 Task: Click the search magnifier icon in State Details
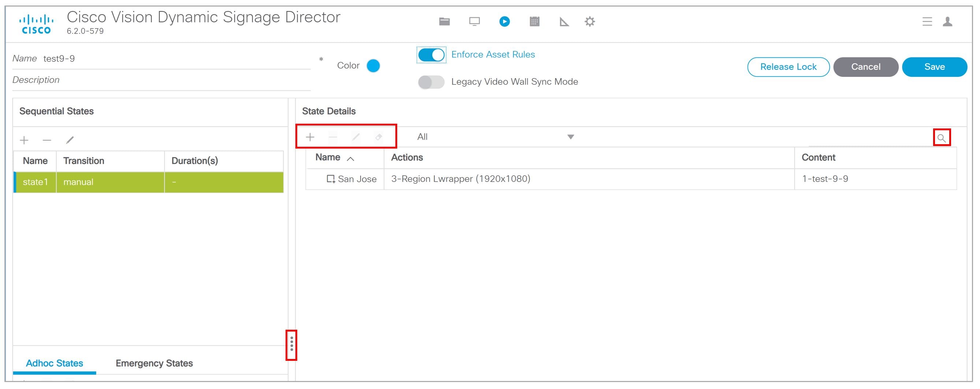(x=942, y=138)
